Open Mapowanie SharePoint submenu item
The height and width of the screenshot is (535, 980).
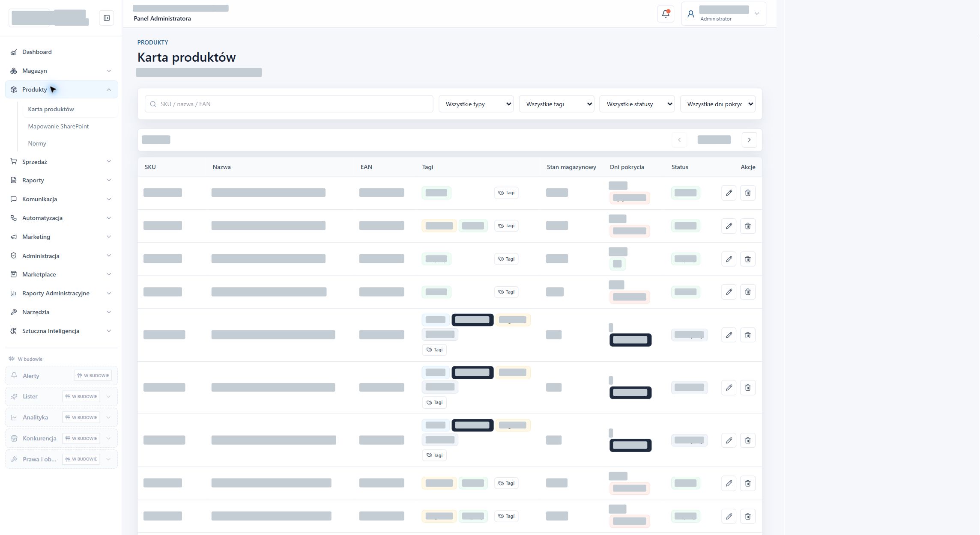coord(58,126)
